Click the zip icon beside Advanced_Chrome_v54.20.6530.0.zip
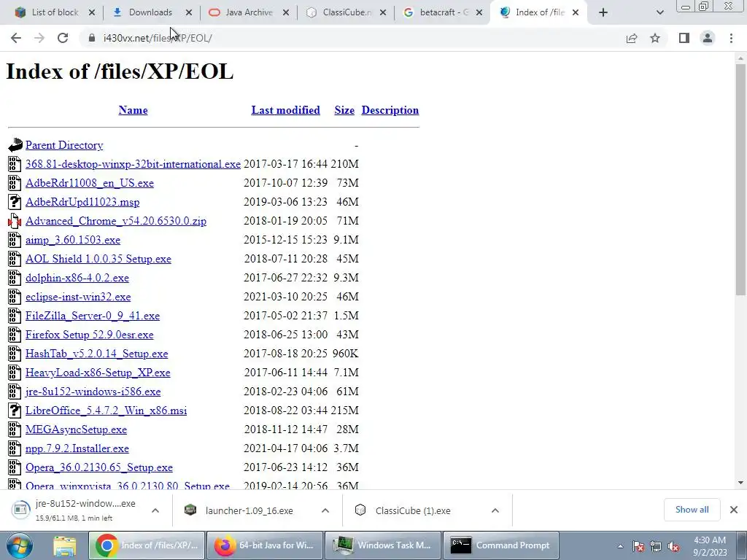This screenshot has width=747, height=560. (x=15, y=221)
